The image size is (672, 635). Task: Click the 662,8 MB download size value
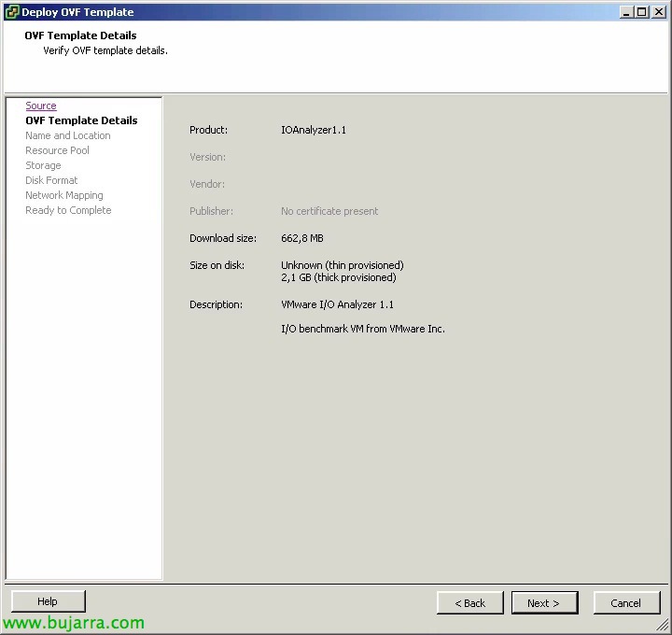pos(302,238)
